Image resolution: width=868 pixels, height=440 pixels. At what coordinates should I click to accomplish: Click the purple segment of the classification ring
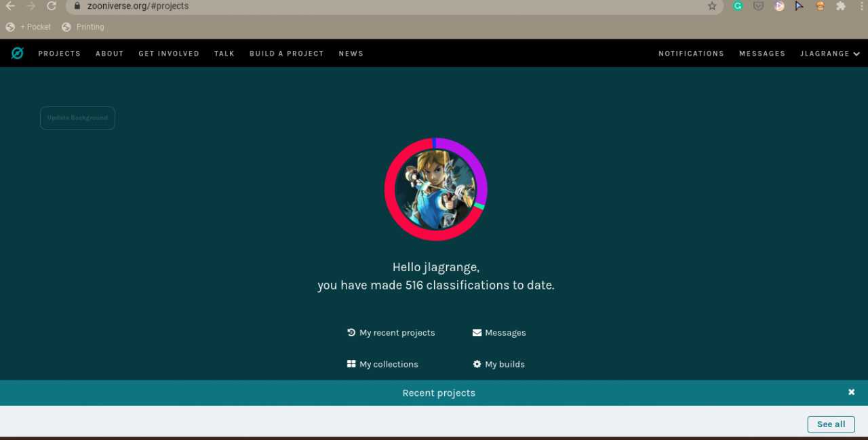pyautogui.click(x=477, y=165)
